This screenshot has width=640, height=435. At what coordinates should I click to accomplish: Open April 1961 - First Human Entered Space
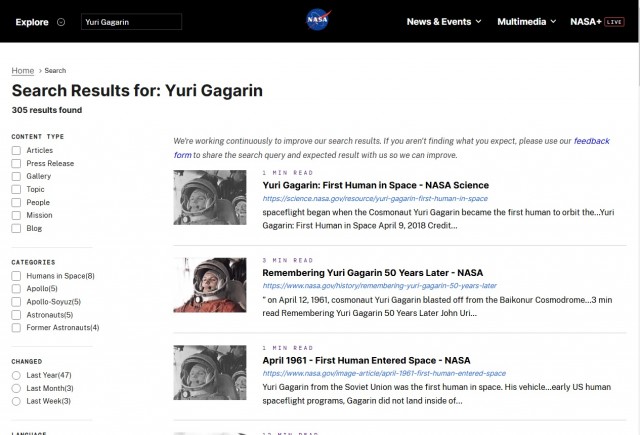tap(366, 361)
